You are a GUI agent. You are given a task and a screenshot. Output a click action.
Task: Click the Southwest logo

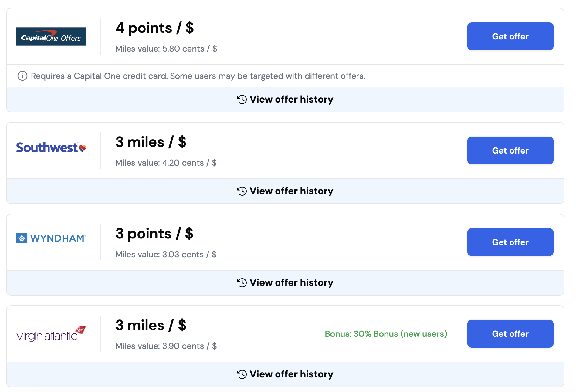pos(51,148)
